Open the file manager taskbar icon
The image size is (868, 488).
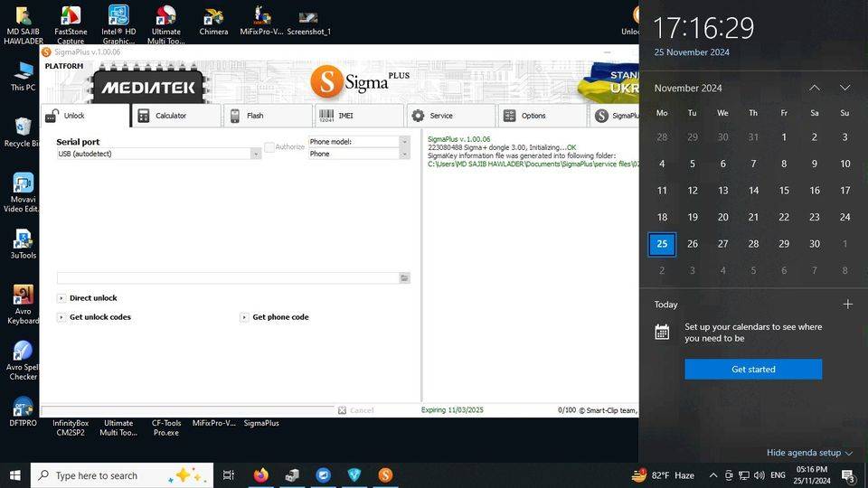click(292, 475)
